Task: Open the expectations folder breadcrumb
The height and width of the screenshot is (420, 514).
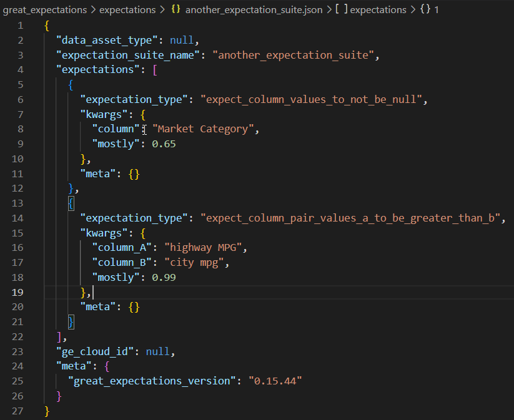Action: (127, 11)
